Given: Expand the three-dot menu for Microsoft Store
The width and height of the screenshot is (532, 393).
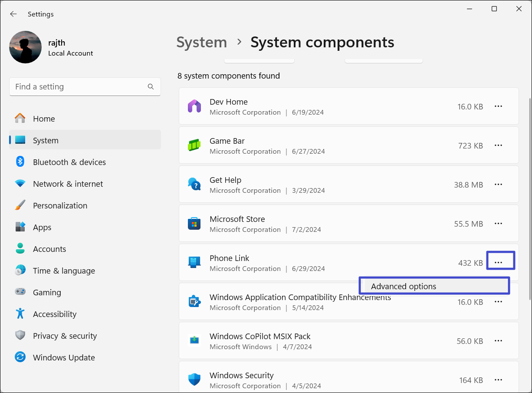Looking at the screenshot, I should (x=498, y=224).
